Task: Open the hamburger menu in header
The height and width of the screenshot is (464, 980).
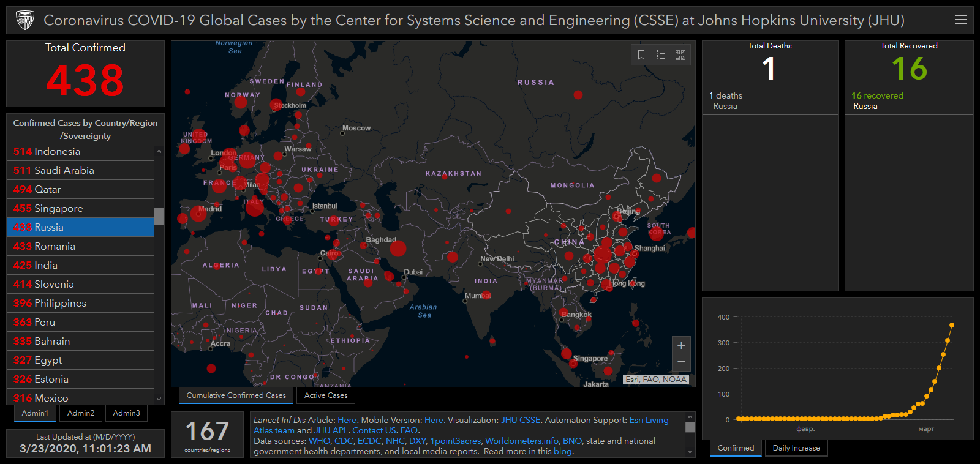Action: click(961, 20)
